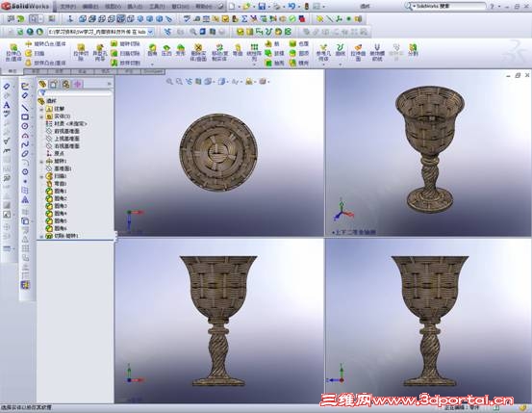The image size is (532, 413).
Task: Switch to the ConfigurationManager tab icon
Action: point(65,84)
